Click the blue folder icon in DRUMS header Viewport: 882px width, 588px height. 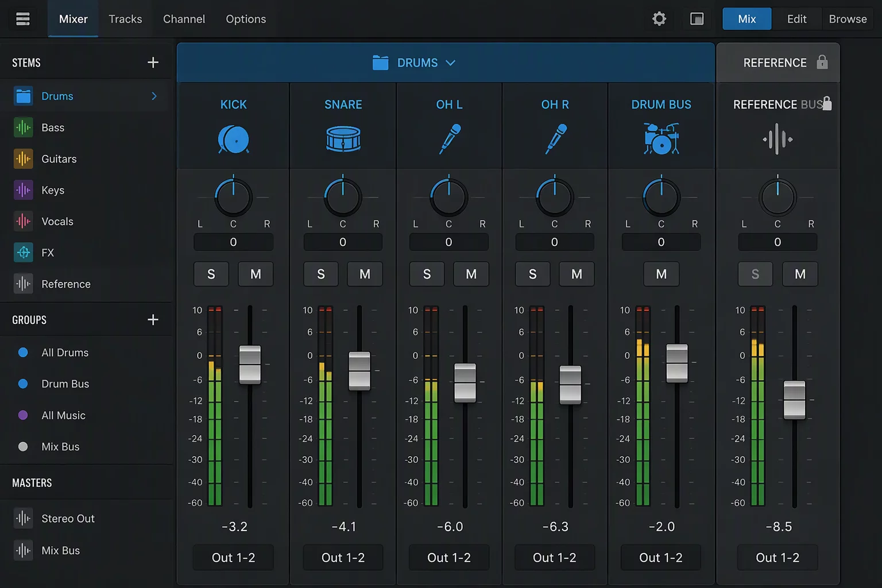pyautogui.click(x=380, y=63)
